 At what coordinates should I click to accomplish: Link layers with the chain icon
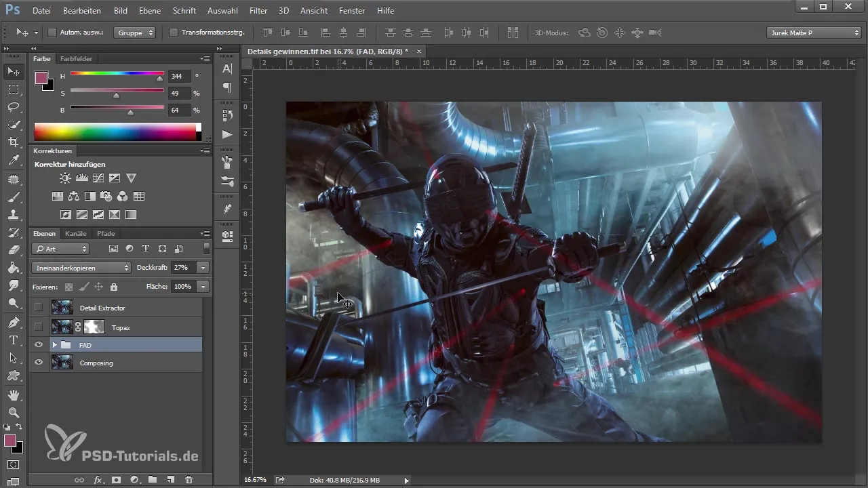[x=80, y=480]
